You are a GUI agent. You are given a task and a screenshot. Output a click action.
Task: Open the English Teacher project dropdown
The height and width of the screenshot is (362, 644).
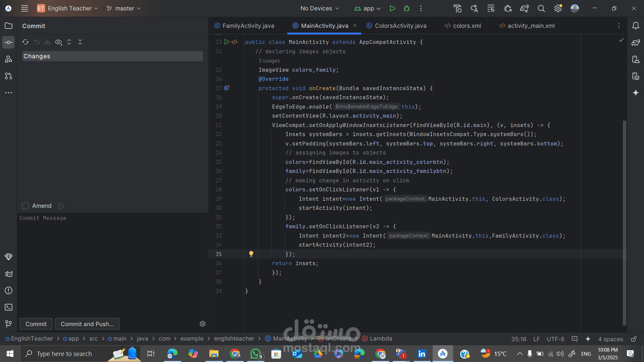coord(68,8)
